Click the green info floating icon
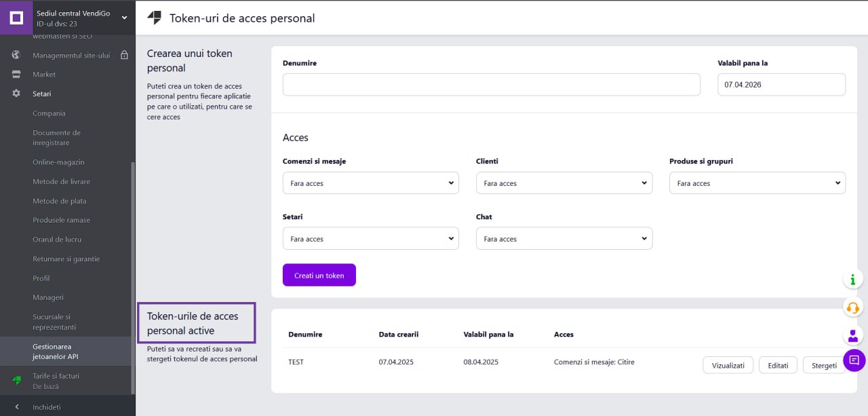The height and width of the screenshot is (416, 868). pyautogui.click(x=853, y=279)
